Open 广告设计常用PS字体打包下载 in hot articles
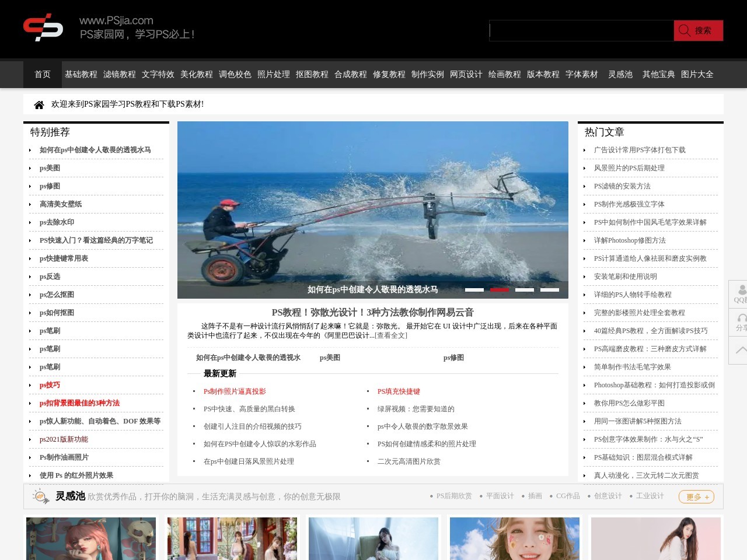Viewport: 747px width, 560px height. point(640,150)
